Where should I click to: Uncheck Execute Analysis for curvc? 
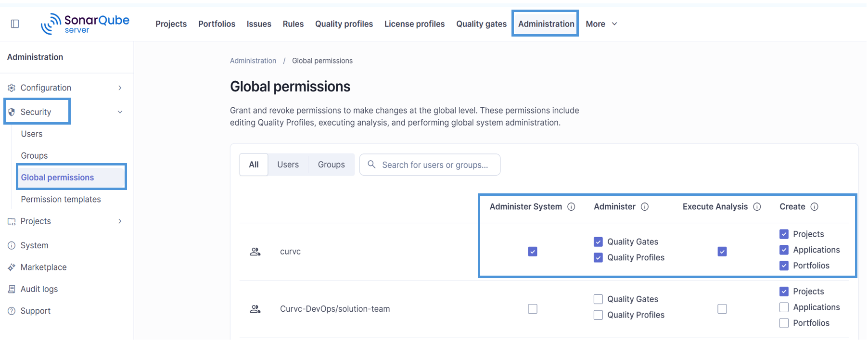point(722,252)
